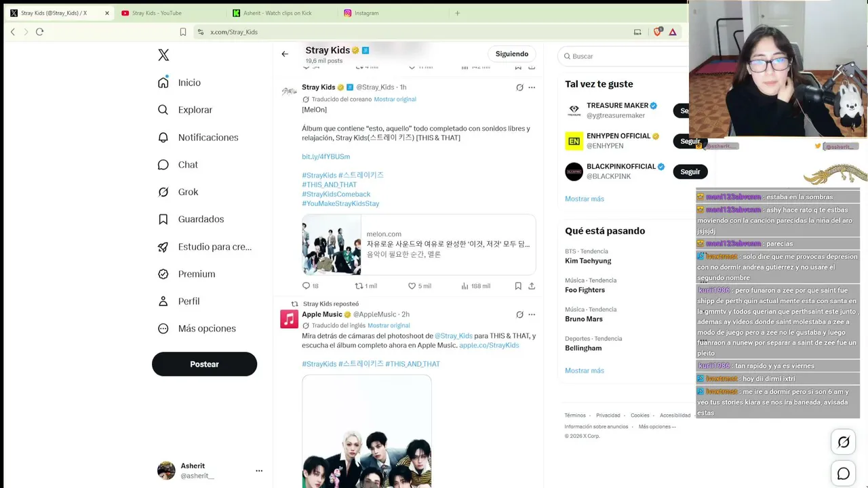The height and width of the screenshot is (488, 868).
Task: Open Más opciones circle icon
Action: [x=163, y=329]
